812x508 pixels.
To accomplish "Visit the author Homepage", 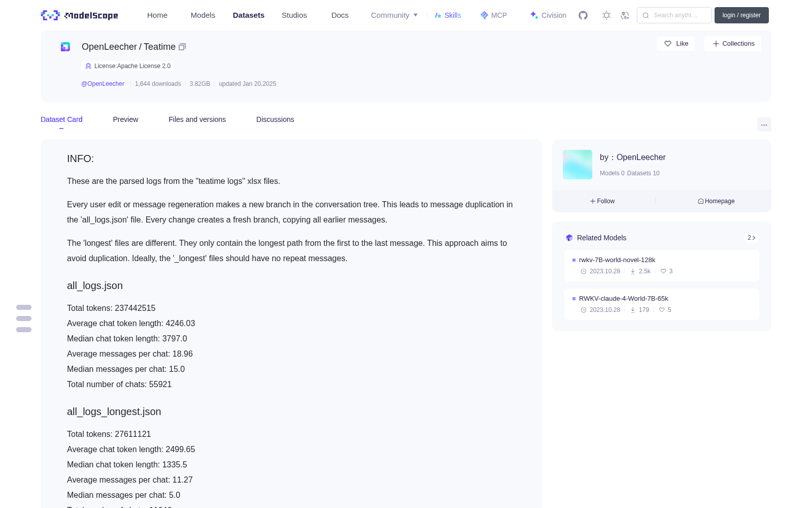I will pos(716,201).
